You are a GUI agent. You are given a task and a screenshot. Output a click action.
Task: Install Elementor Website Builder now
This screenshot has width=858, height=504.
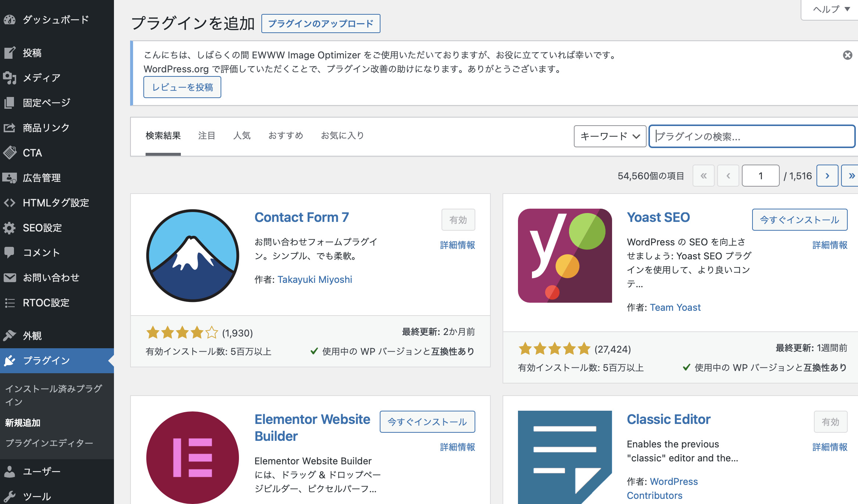click(427, 422)
